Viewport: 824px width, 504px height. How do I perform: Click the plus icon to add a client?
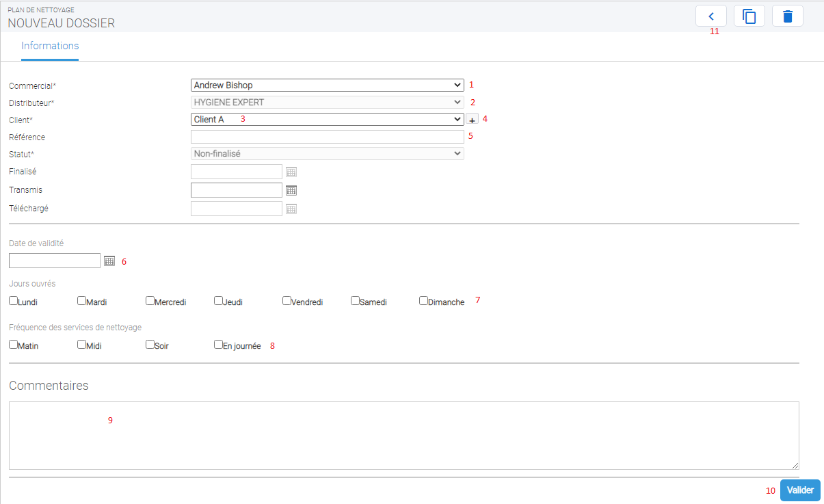point(473,120)
